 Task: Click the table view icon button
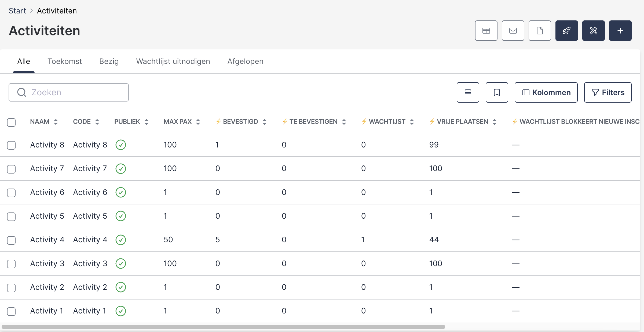486,31
